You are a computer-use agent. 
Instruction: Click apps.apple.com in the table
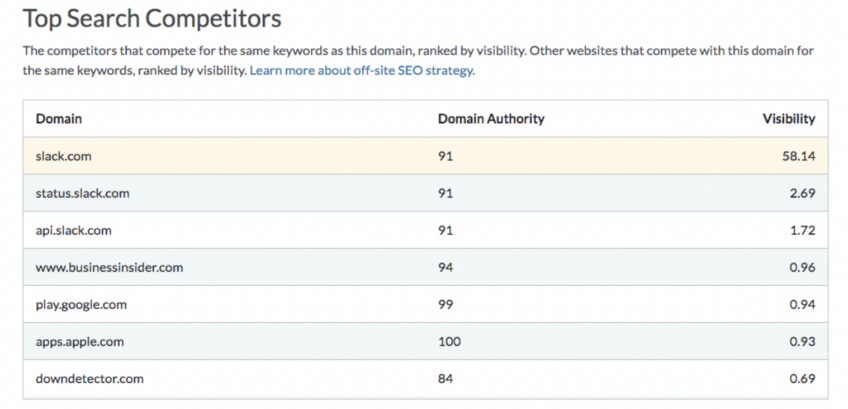(80, 342)
